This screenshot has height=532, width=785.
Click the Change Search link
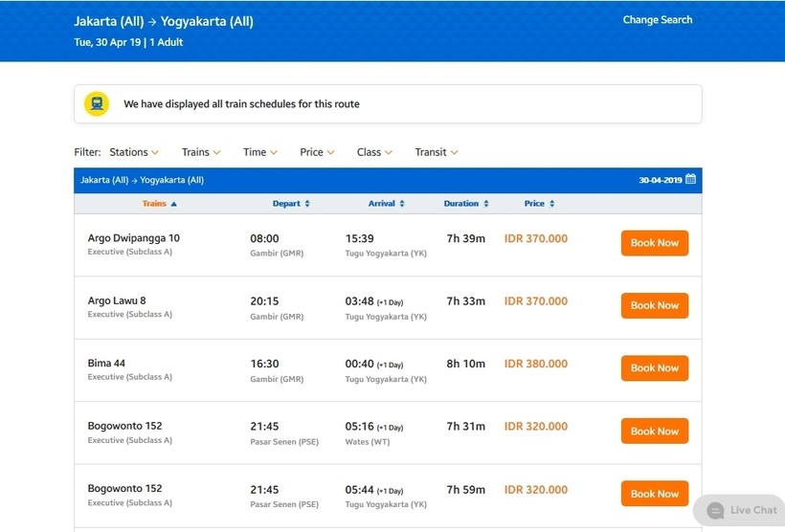(657, 20)
